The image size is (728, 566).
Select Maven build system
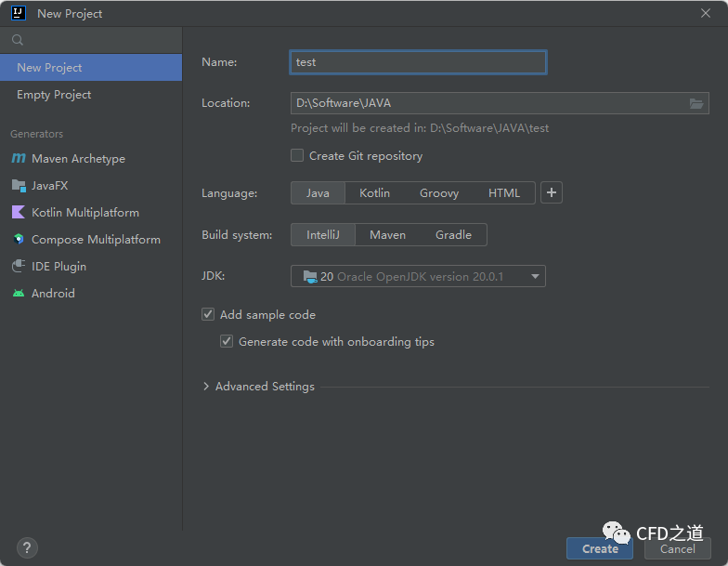tap(387, 235)
